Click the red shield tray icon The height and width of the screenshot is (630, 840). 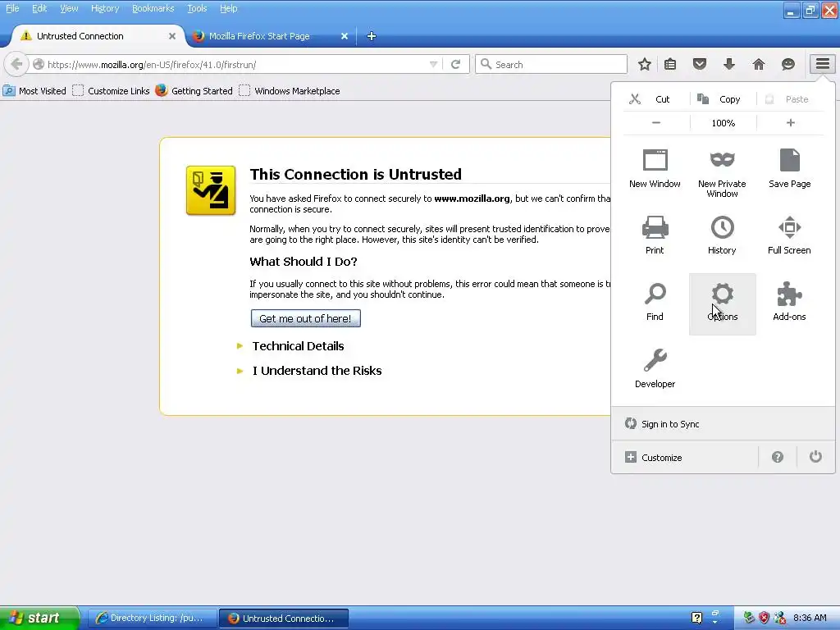coord(764,619)
